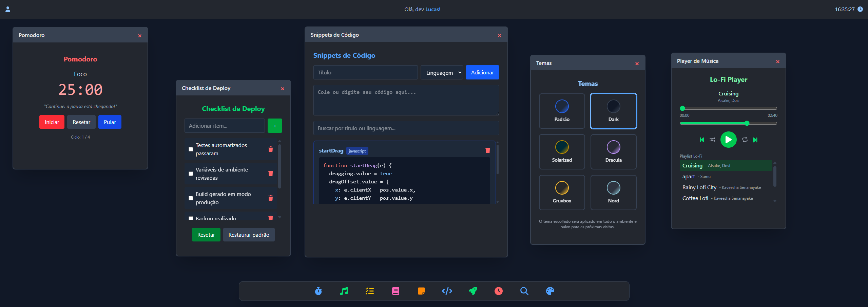This screenshot has height=307, width=868.
Task: Select the code brackets icon in the toolbar
Action: [447, 291]
